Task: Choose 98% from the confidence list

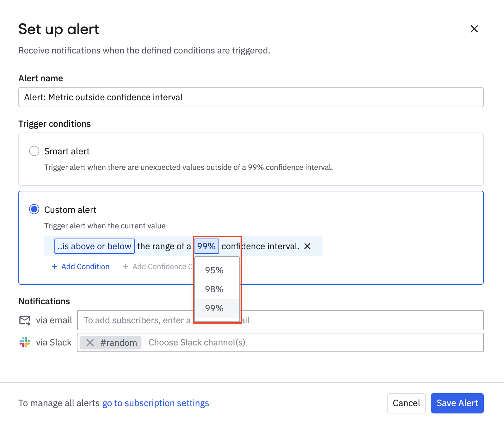Action: pyautogui.click(x=214, y=289)
